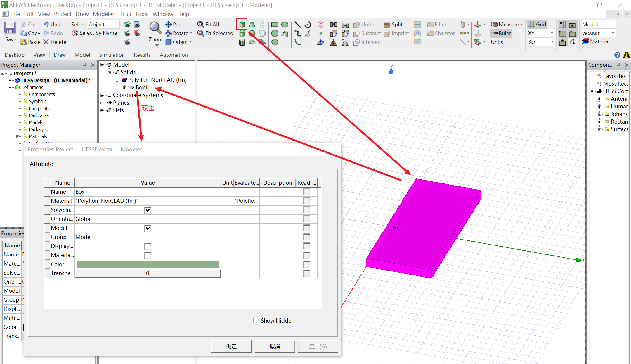Select the Draw line tool

pos(297,25)
